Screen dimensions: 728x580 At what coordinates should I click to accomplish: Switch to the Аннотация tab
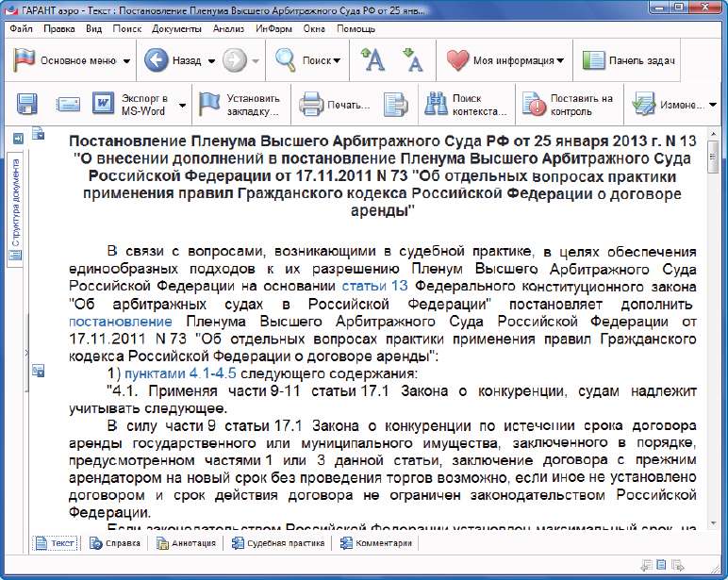[x=187, y=543]
